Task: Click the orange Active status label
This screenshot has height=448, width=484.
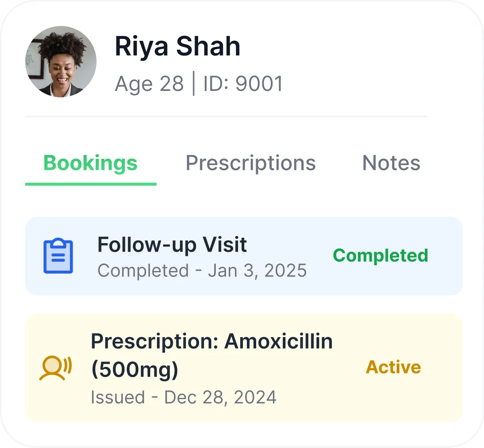Action: (x=393, y=367)
